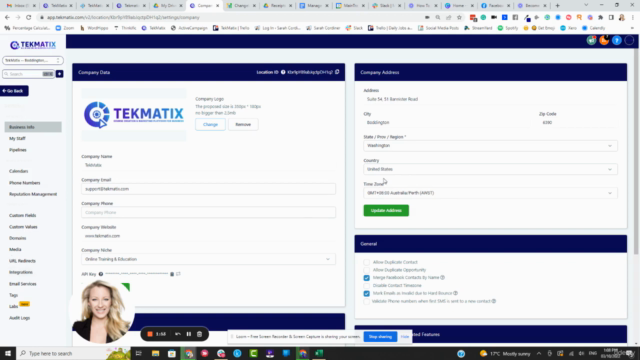Click the info icon next to Hard Bounce option
The width and height of the screenshot is (640, 360).
[x=456, y=293]
